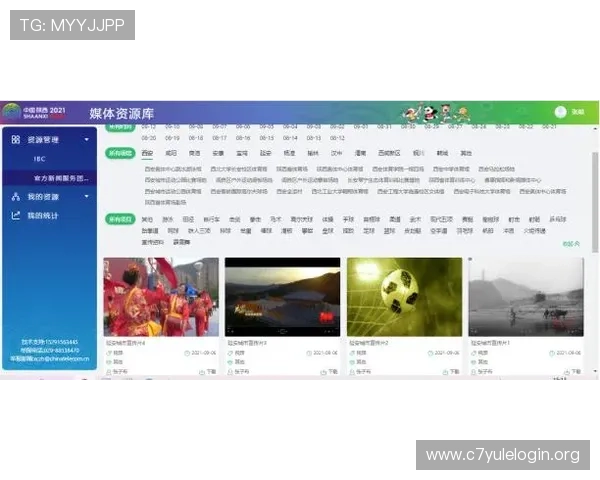The image size is (600, 480).
Task: Open the IBC item in the sidebar
Action: [39, 159]
